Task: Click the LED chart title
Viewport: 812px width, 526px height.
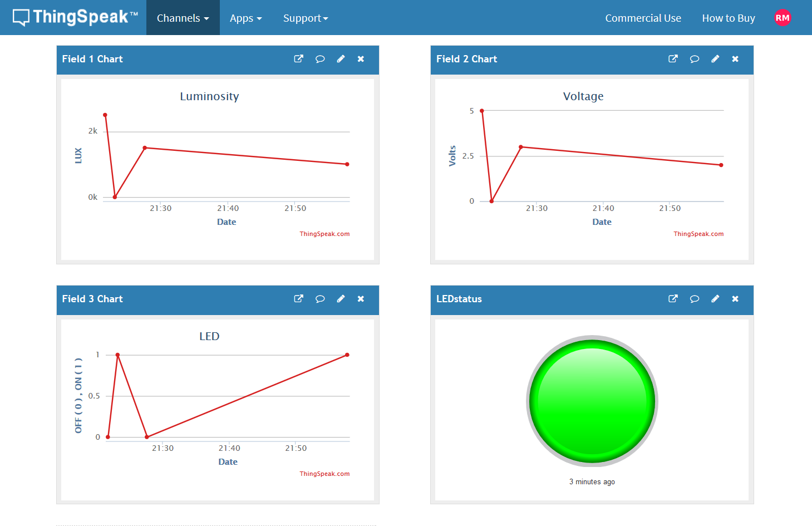Action: [x=209, y=336]
